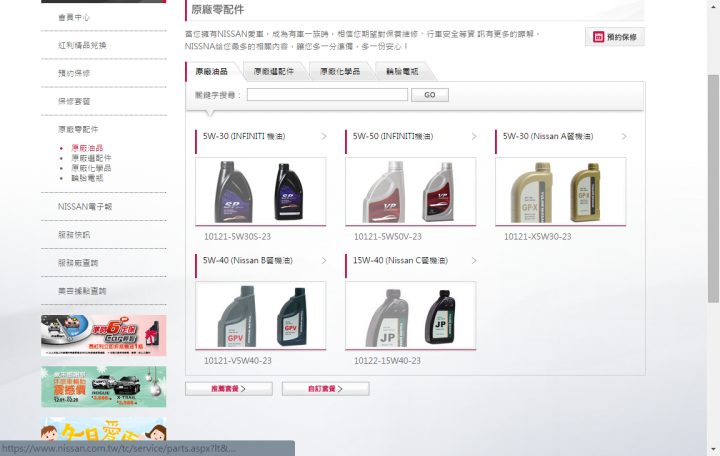Image resolution: width=720 pixels, height=456 pixels.
Task: Open NISSAN電子報 in the sidebar
Action: click(85, 207)
